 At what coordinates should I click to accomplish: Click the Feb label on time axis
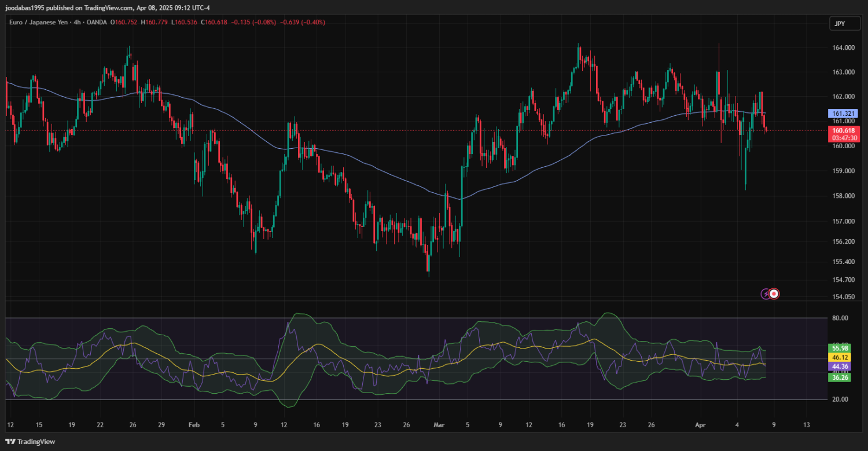[x=194, y=425]
